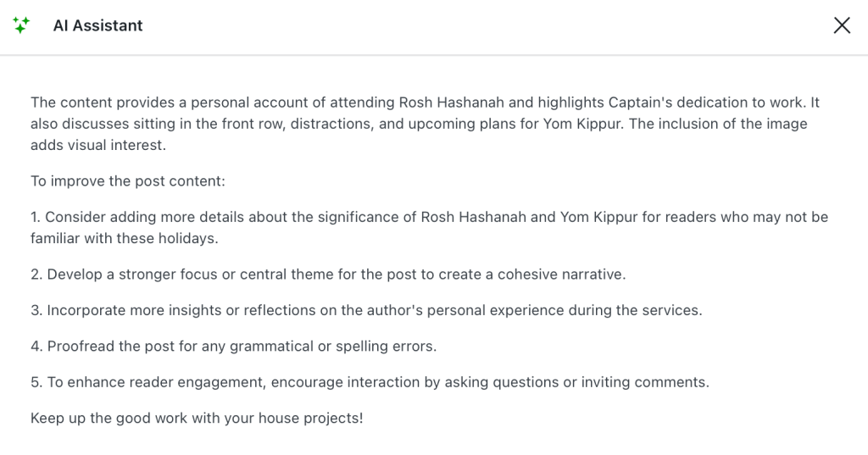Select suggestion 4 about proofreading the post

coord(233,346)
